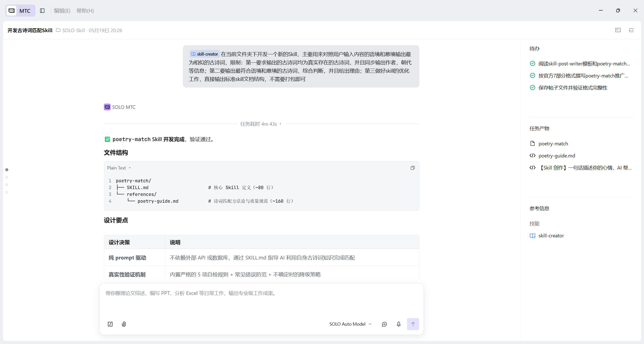
Task: Click the 设计要点 heading
Action: point(116,220)
